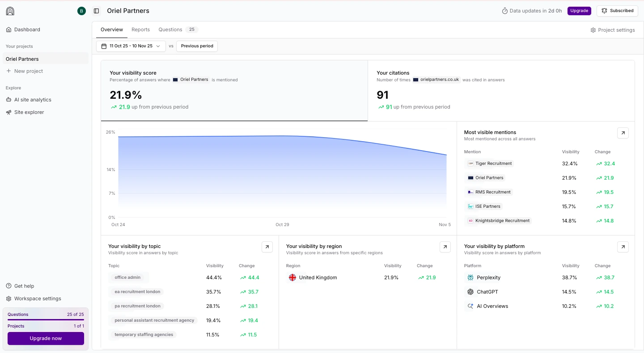Viewport: 644px width, 353px height.
Task: Open Project settings
Action: (612, 30)
